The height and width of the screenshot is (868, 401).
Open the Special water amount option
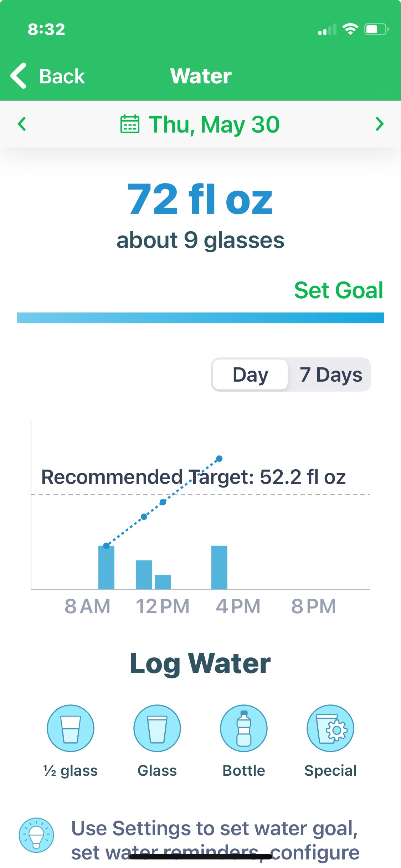330,729
